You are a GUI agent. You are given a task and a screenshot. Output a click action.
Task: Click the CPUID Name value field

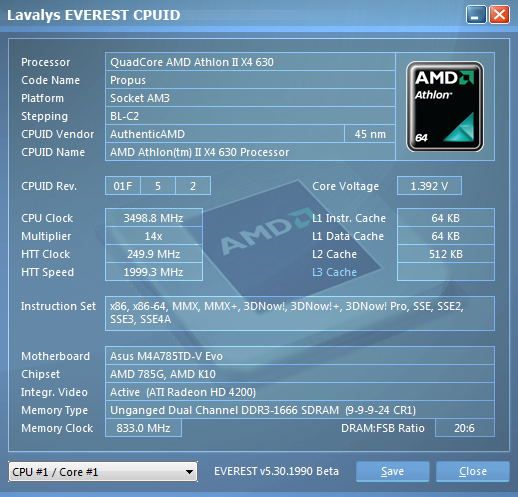(250, 152)
